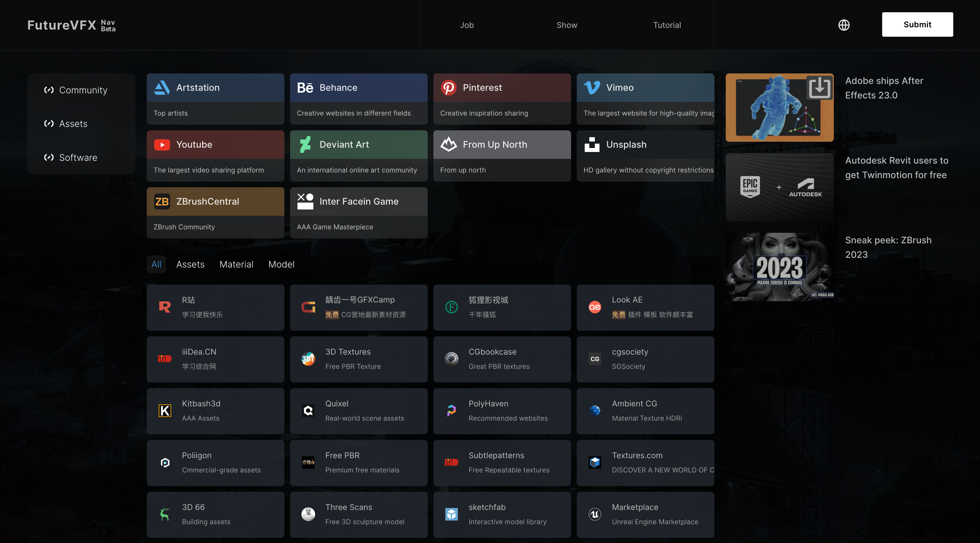The image size is (980, 543).
Task: Click the Pinterest logo icon
Action: pos(448,88)
